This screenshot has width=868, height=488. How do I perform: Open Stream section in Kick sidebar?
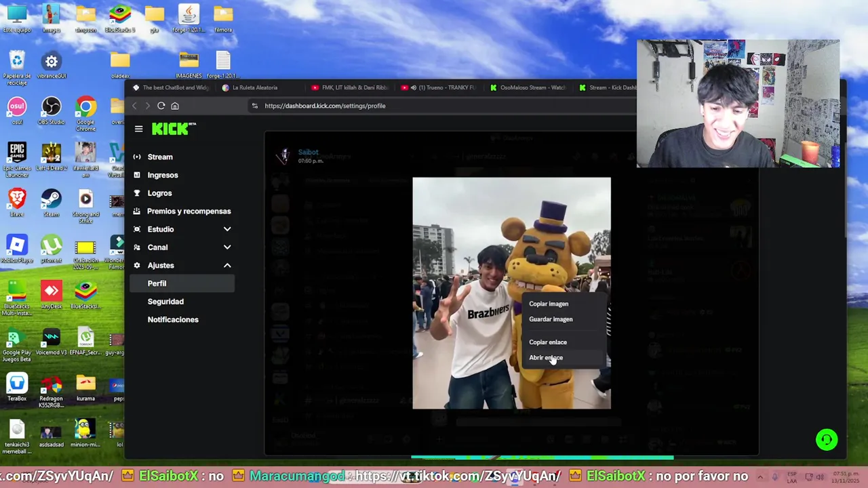(160, 157)
